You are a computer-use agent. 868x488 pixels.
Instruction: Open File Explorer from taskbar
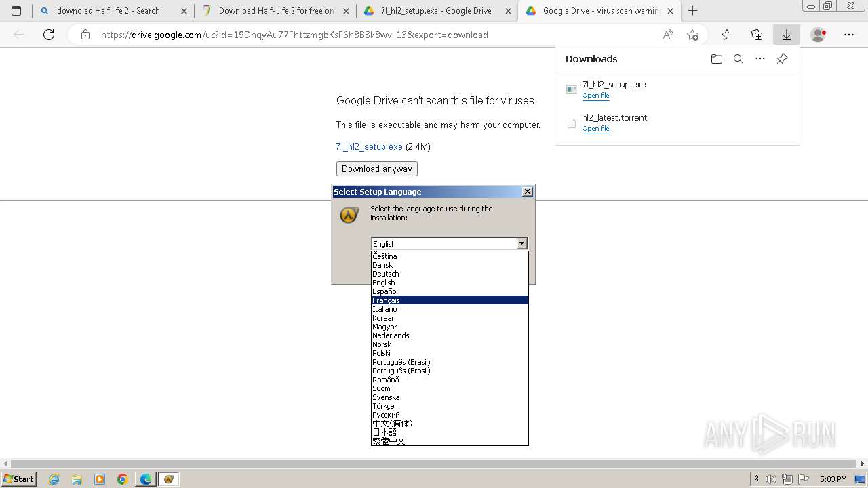coord(77,479)
